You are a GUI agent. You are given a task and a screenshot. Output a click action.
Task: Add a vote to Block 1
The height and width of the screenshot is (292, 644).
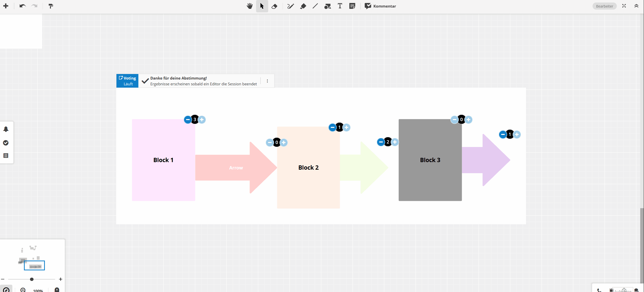(x=202, y=120)
